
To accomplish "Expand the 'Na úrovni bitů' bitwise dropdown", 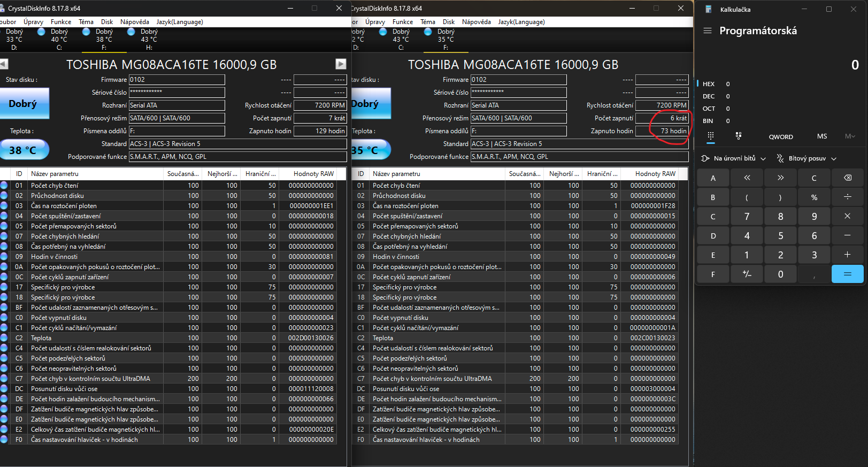I will click(734, 158).
